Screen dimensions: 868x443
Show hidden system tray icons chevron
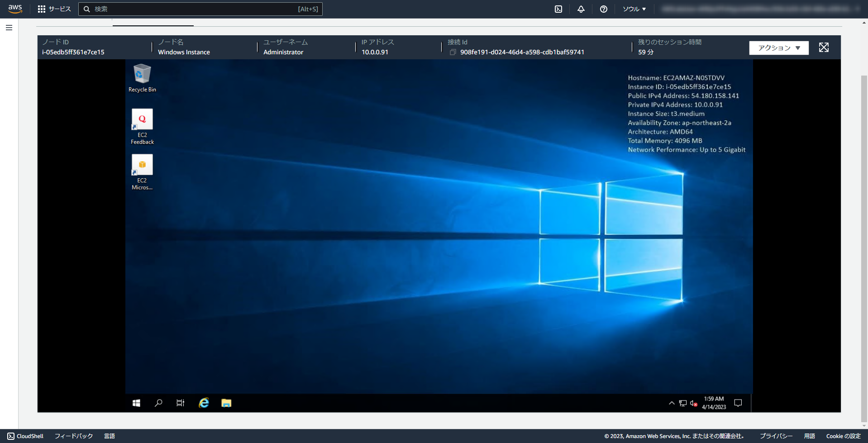click(x=672, y=403)
